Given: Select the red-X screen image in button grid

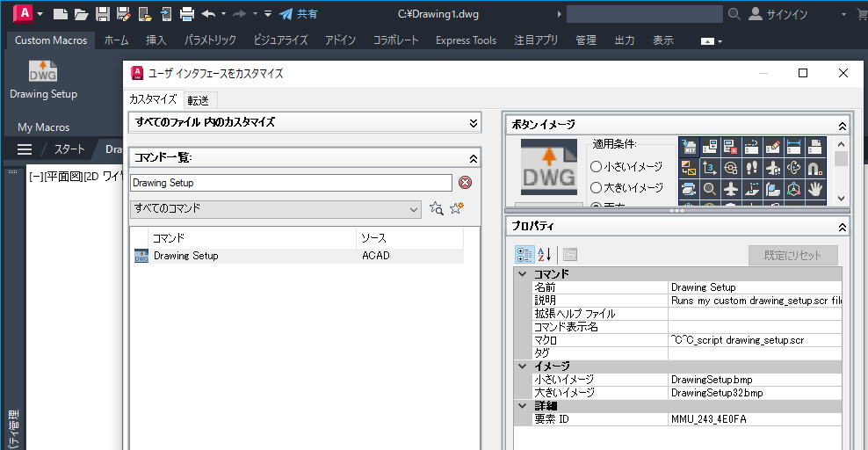Looking at the screenshot, I should tap(731, 148).
